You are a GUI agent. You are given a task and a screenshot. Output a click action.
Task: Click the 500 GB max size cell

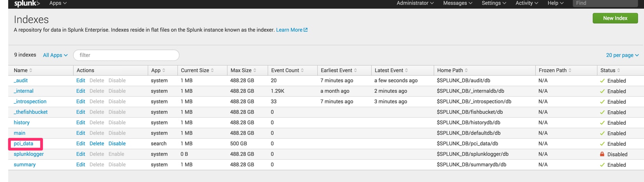pyautogui.click(x=238, y=144)
